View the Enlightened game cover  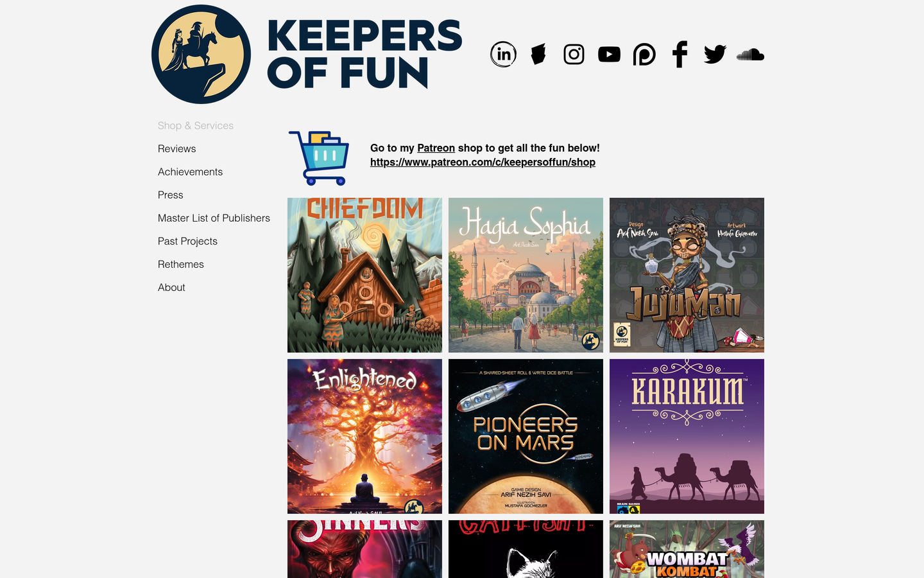[364, 436]
